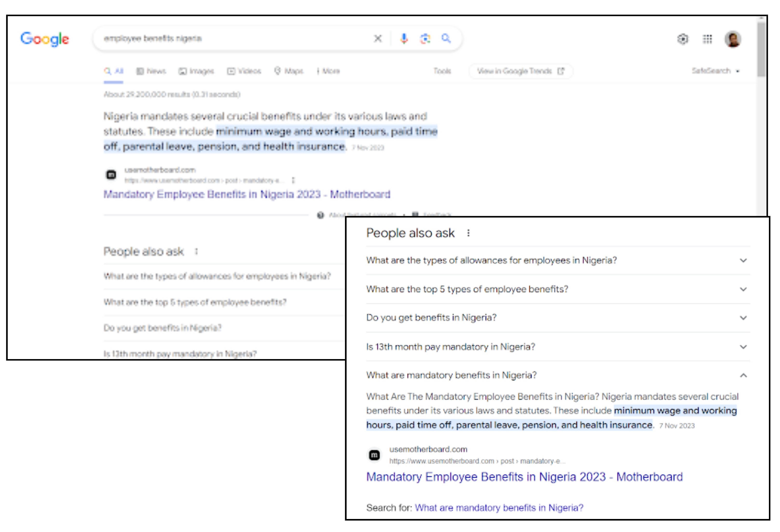This screenshot has height=532, width=780.
Task: Click View in Google Trends button
Action: tap(520, 71)
